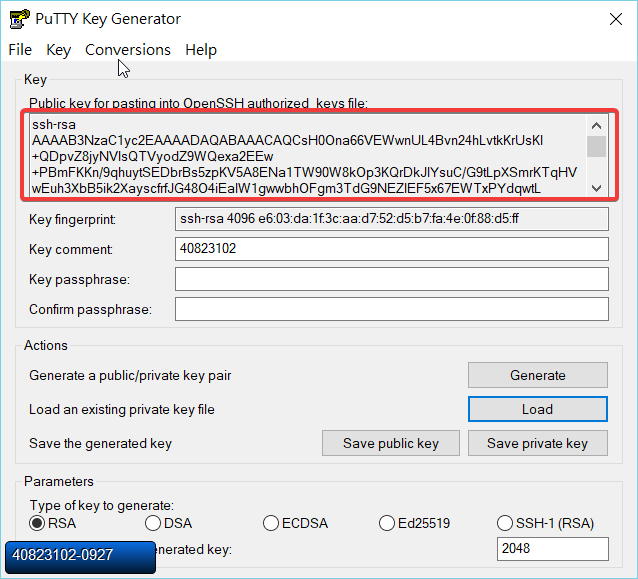
Task: Click the 'Key passphrase:' label
Action: tap(79, 280)
